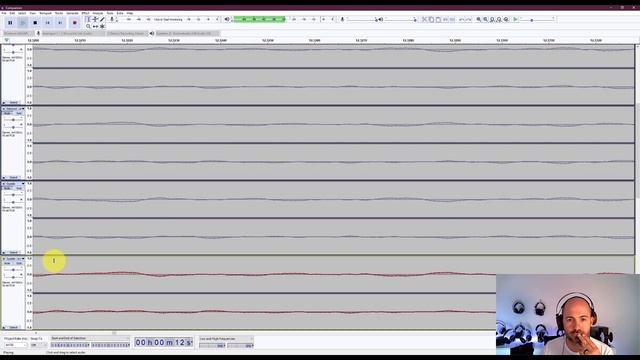Stop playback with the Stop button

tap(35, 23)
